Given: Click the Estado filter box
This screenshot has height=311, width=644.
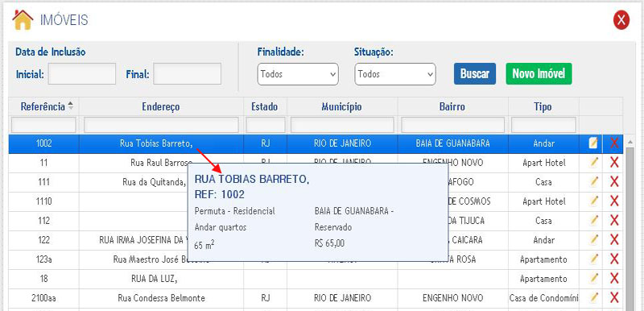Looking at the screenshot, I should 266,125.
